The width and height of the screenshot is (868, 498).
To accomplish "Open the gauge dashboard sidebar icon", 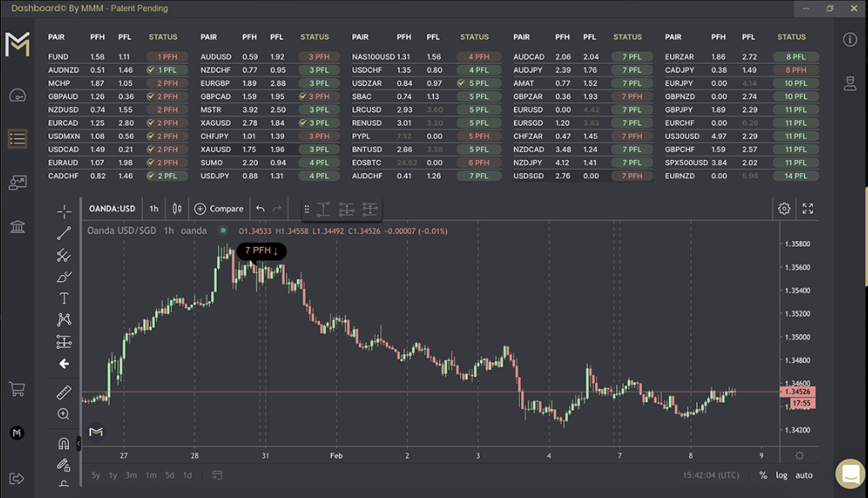I will point(17,95).
